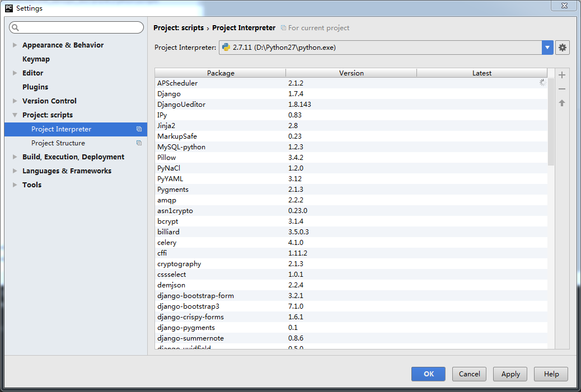Select the billiard package row
The image size is (581, 392).
point(351,232)
